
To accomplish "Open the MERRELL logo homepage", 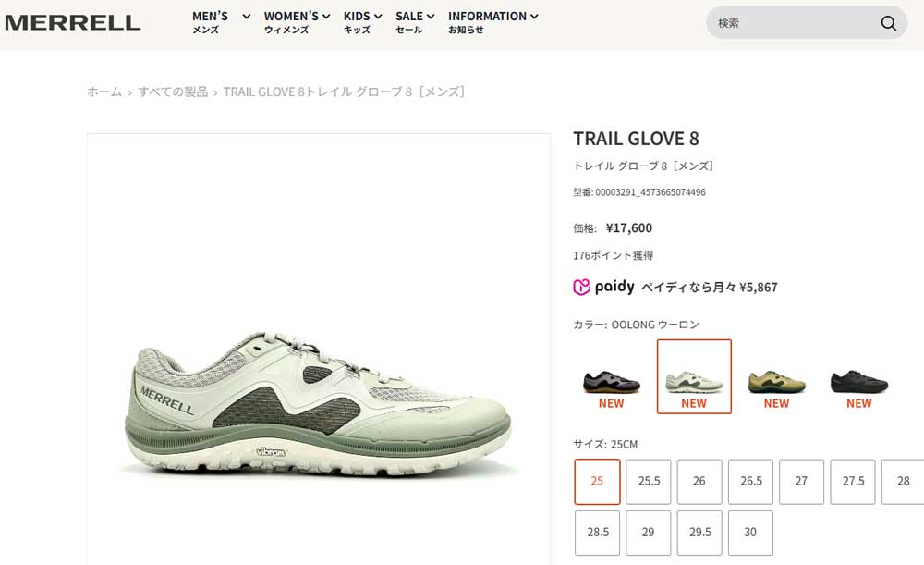I will [72, 23].
